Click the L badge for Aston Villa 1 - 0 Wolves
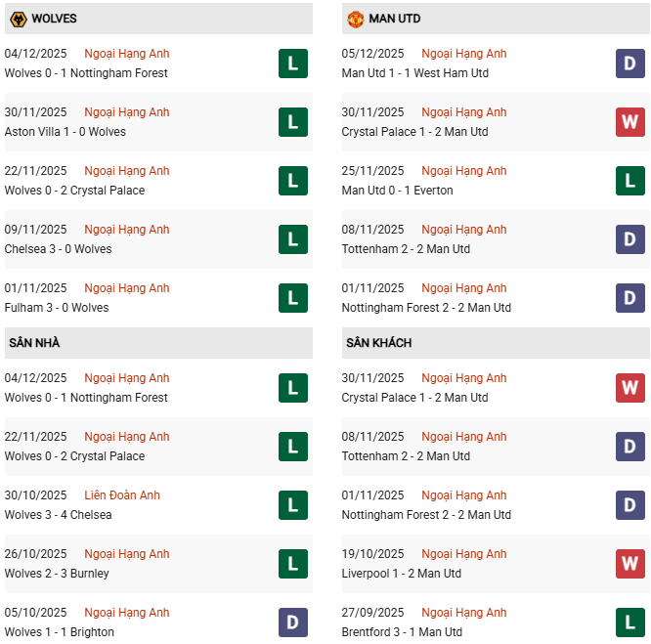Screen dimensions: 651x644 click(292, 122)
